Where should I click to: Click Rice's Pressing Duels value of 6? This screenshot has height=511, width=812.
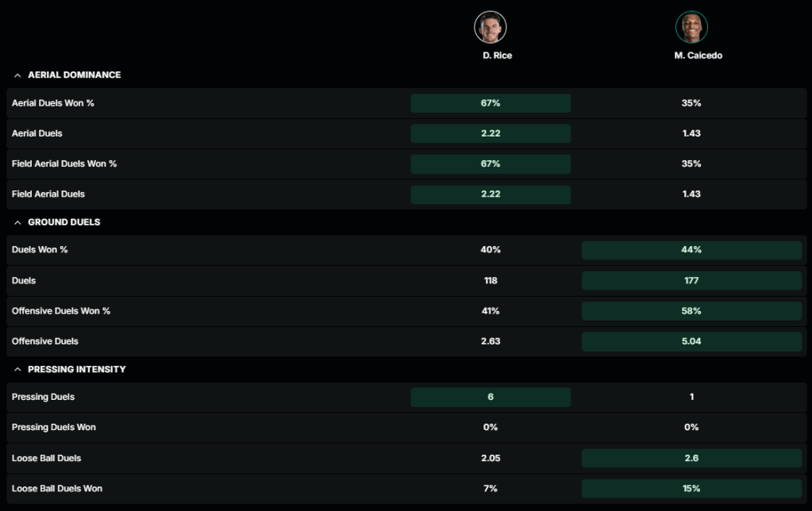[491, 397]
